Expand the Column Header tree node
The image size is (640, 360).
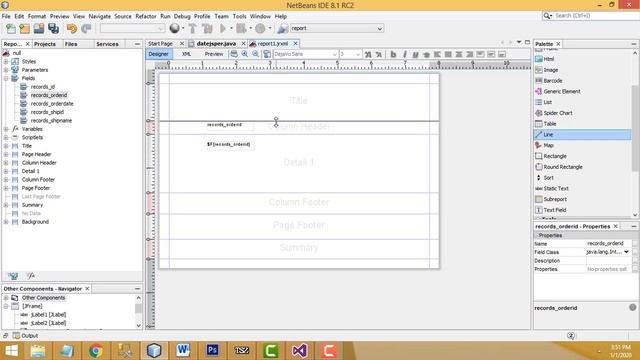coord(6,163)
